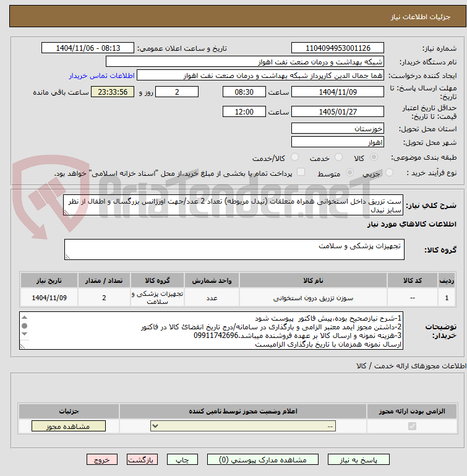Select the متوسط purchase type radio

[350, 173]
